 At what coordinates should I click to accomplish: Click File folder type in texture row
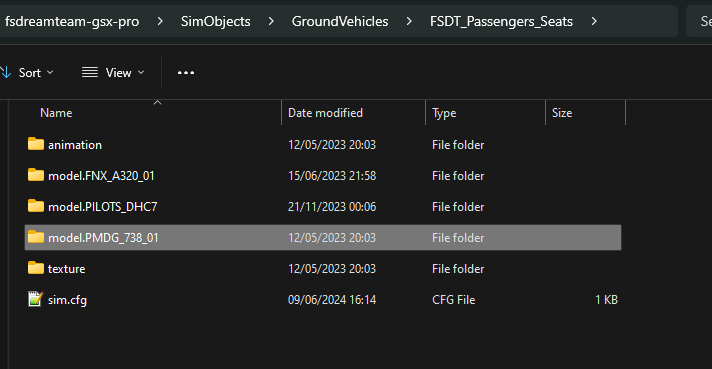coord(458,269)
